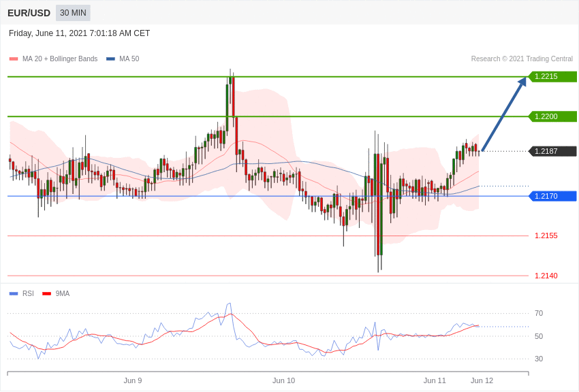
Task: Click the EUR/USD symbol title
Action: point(29,14)
